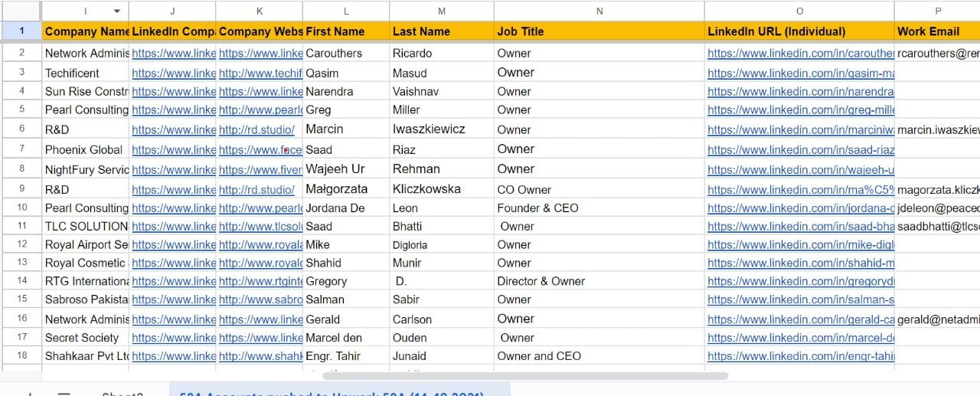The image size is (980, 396).
Task: Click the gerald@netadmi work email cell
Action: click(937, 319)
